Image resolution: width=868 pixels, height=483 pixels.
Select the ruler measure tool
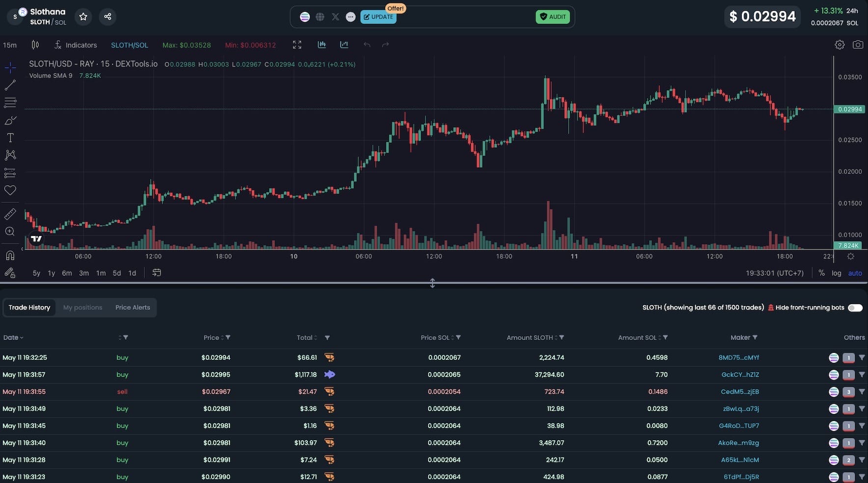(x=10, y=214)
